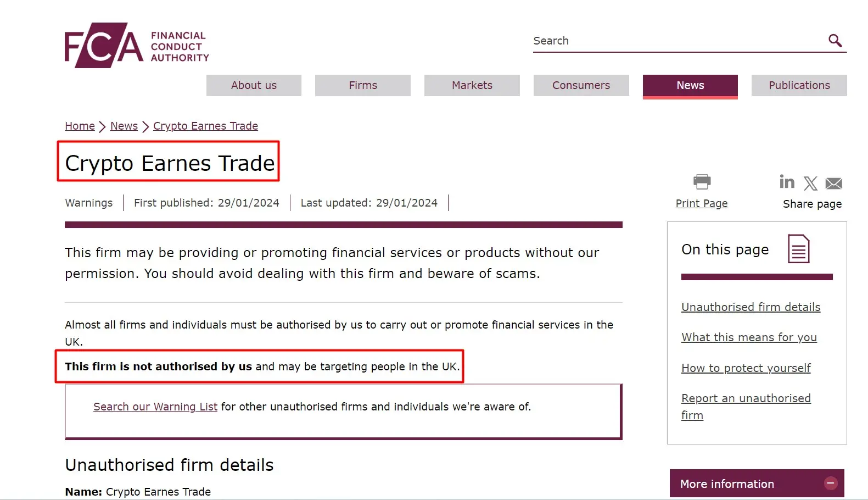Switch to the Consumers tab

(581, 85)
